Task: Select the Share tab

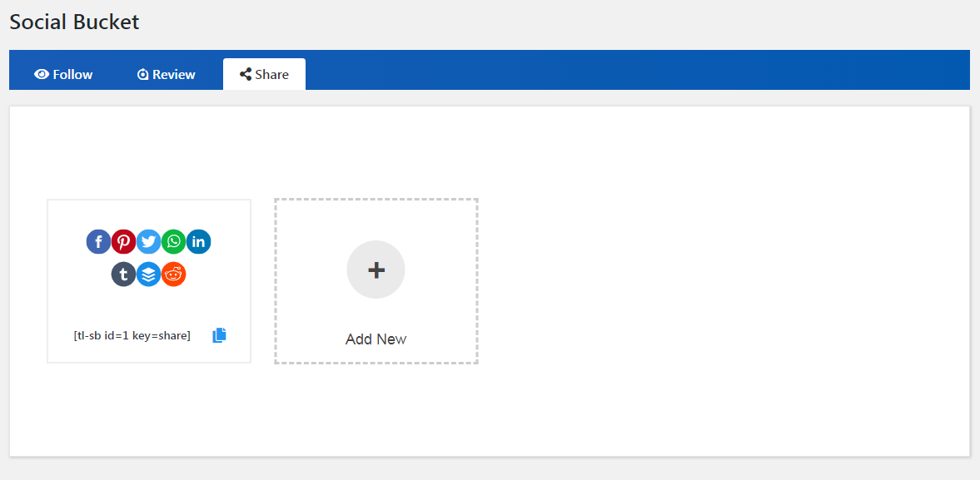Action: pos(264,74)
